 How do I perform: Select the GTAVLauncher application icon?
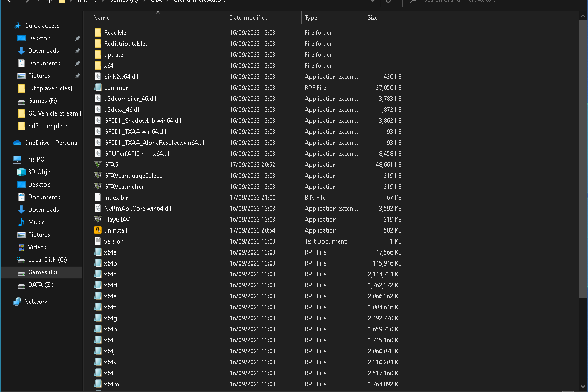98,186
